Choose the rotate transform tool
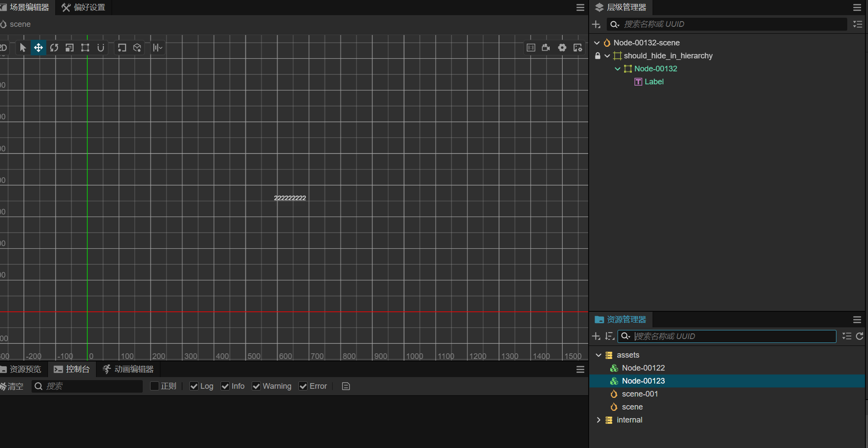 54,48
